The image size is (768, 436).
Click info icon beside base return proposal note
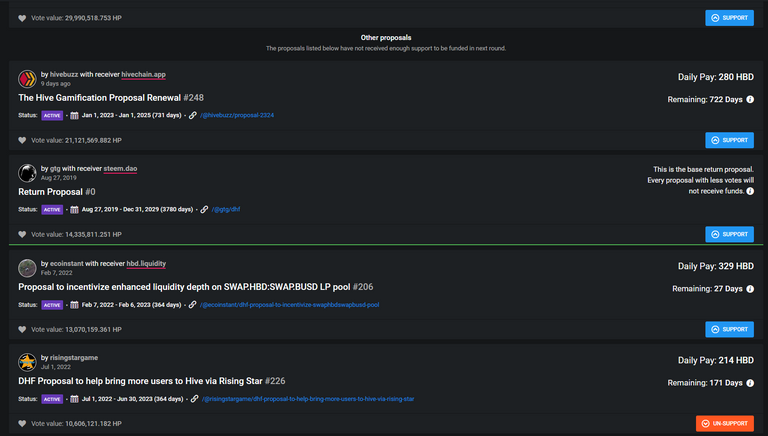(x=750, y=191)
